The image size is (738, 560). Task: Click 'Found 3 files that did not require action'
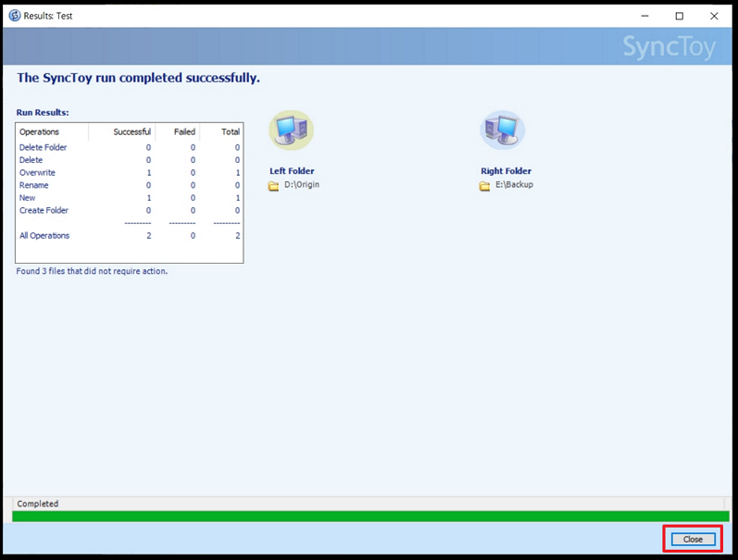click(x=92, y=271)
